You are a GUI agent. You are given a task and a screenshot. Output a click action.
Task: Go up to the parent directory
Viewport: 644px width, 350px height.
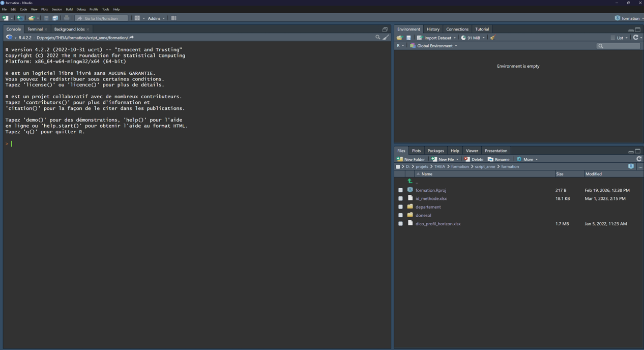pos(410,181)
